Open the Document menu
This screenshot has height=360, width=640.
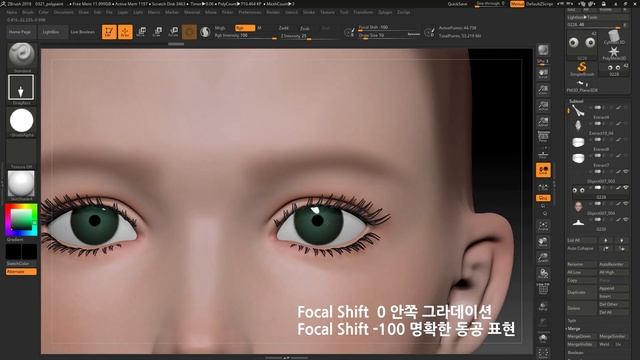tap(64, 12)
